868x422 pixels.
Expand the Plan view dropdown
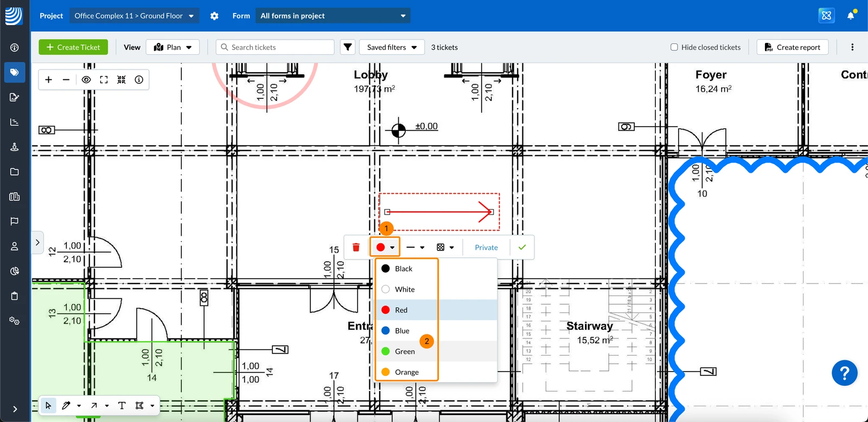173,47
